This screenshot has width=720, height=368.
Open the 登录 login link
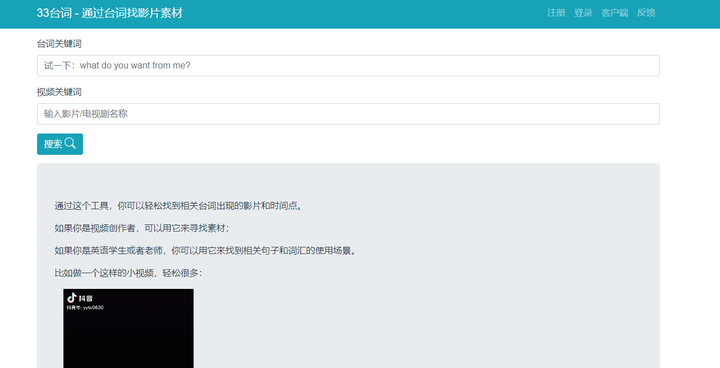point(583,13)
